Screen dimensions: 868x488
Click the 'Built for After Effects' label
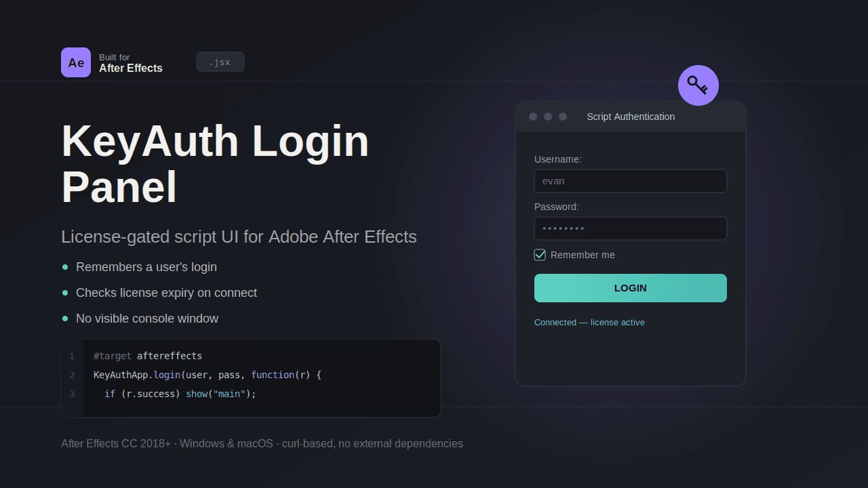point(131,63)
